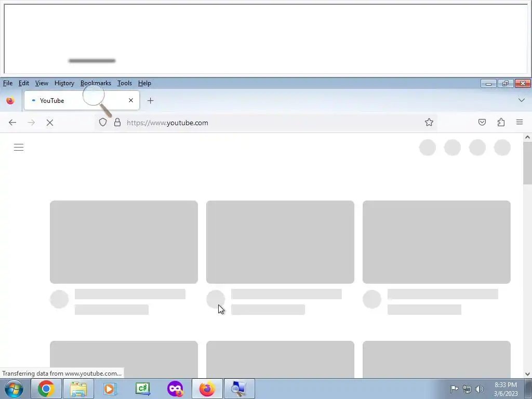Open the Help menu

144,83
